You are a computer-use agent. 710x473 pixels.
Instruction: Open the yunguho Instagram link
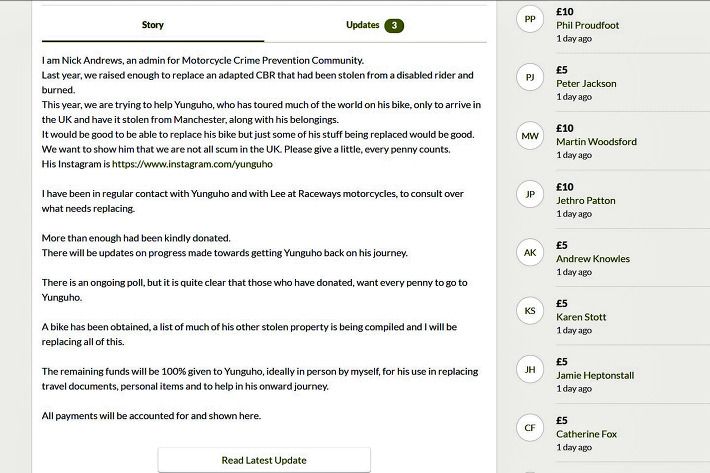tap(192, 164)
